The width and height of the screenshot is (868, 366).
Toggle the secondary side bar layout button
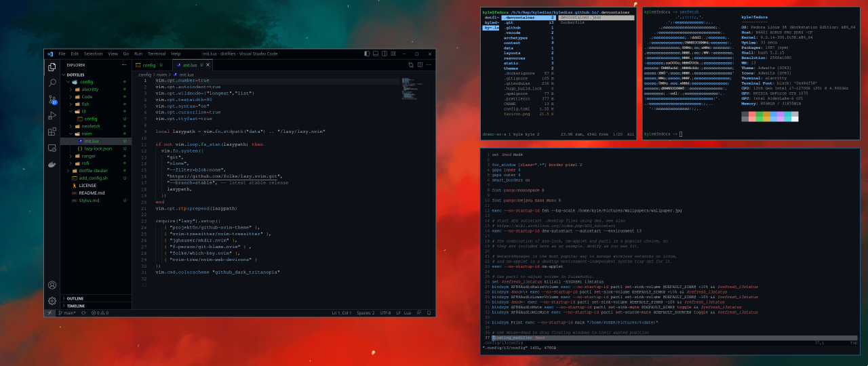(x=384, y=54)
